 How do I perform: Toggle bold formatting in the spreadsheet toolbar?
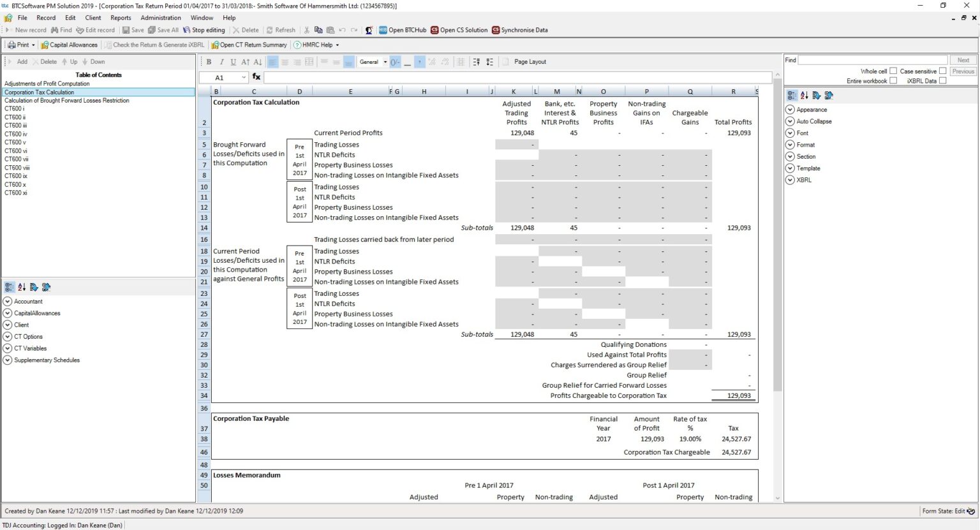[209, 62]
